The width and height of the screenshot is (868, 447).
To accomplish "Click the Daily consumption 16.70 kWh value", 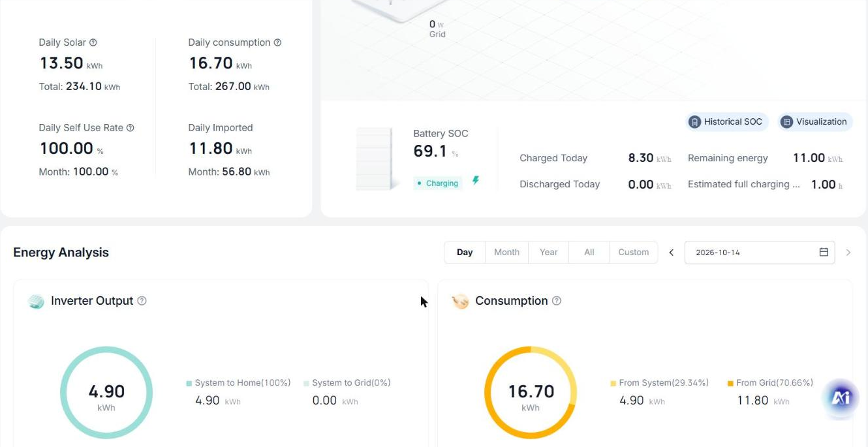I will point(220,63).
